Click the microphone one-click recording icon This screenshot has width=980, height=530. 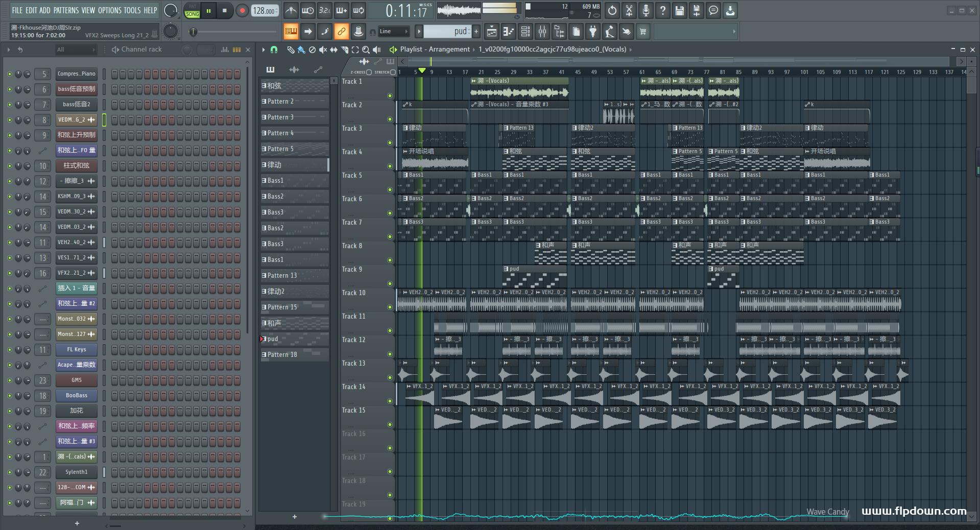point(646,10)
